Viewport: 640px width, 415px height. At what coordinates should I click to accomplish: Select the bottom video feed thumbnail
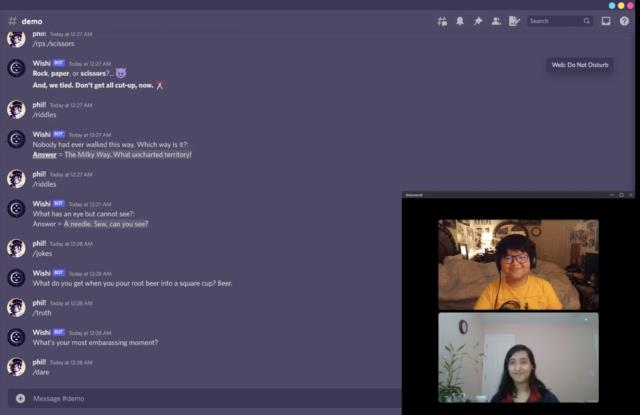pyautogui.click(x=518, y=357)
